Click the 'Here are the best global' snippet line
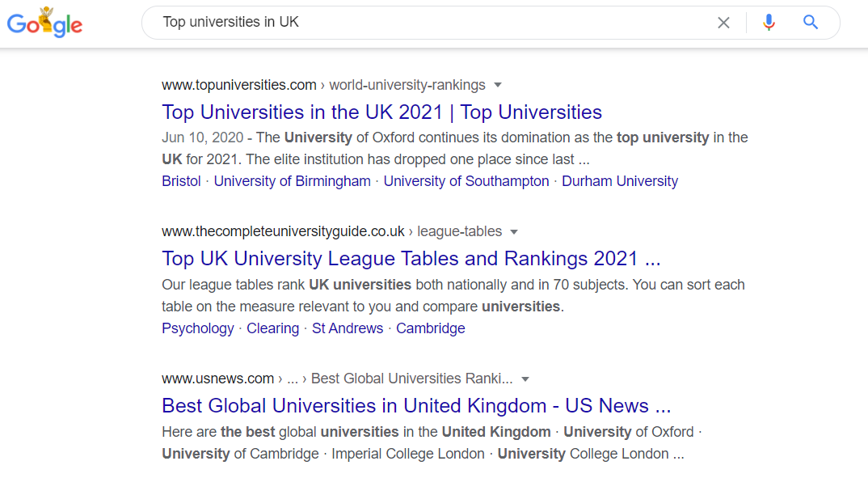 tap(432, 432)
